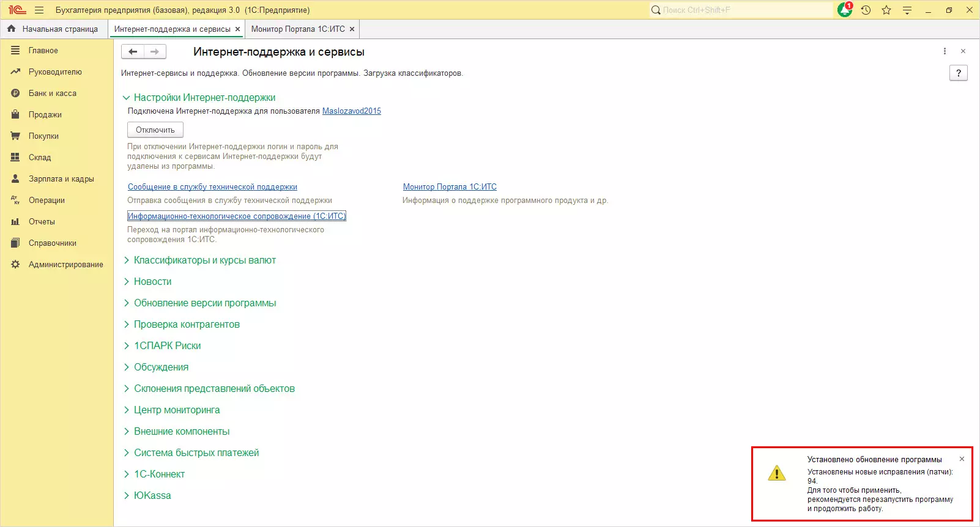Image resolution: width=980 pixels, height=527 pixels.
Task: Dismiss the update notification popup
Action: 962,459
